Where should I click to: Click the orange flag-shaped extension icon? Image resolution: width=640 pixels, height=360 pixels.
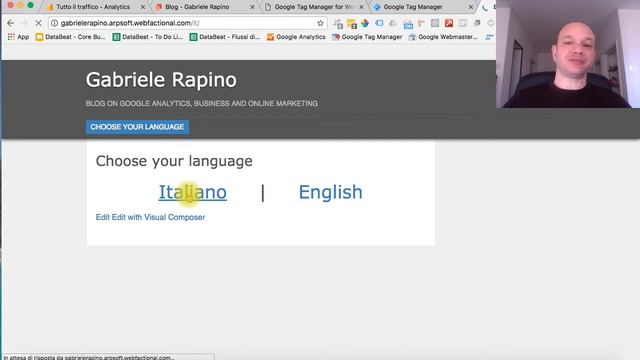421,23
